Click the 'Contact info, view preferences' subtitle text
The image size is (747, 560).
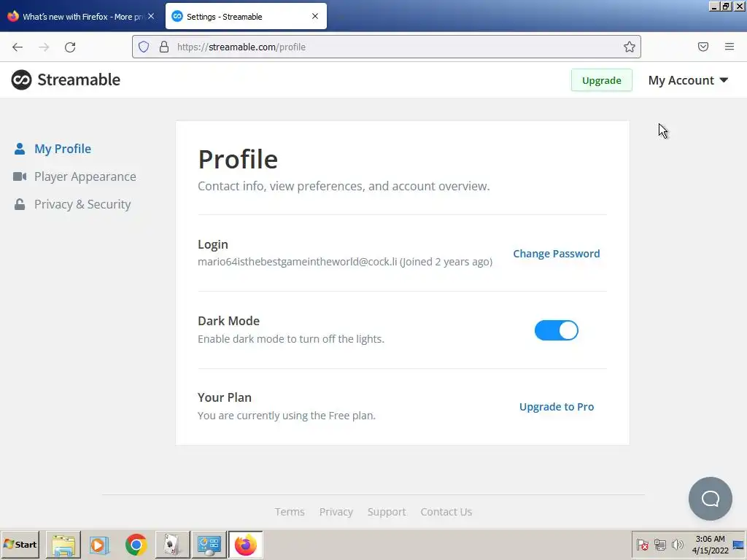tap(344, 186)
